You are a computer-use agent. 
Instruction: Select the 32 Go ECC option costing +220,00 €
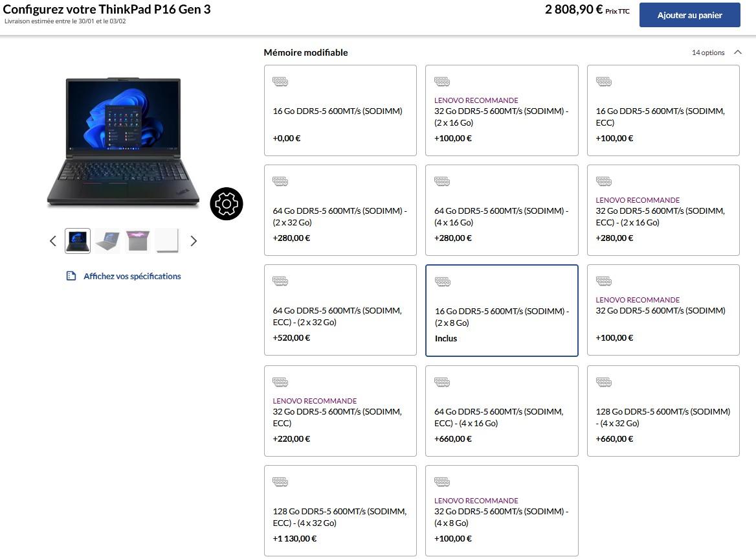coord(340,411)
